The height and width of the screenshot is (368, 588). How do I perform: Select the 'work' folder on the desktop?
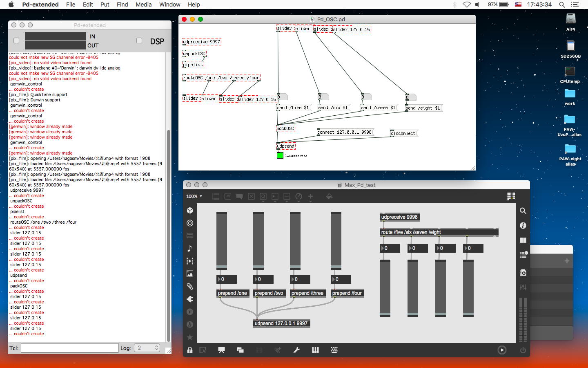(x=570, y=97)
